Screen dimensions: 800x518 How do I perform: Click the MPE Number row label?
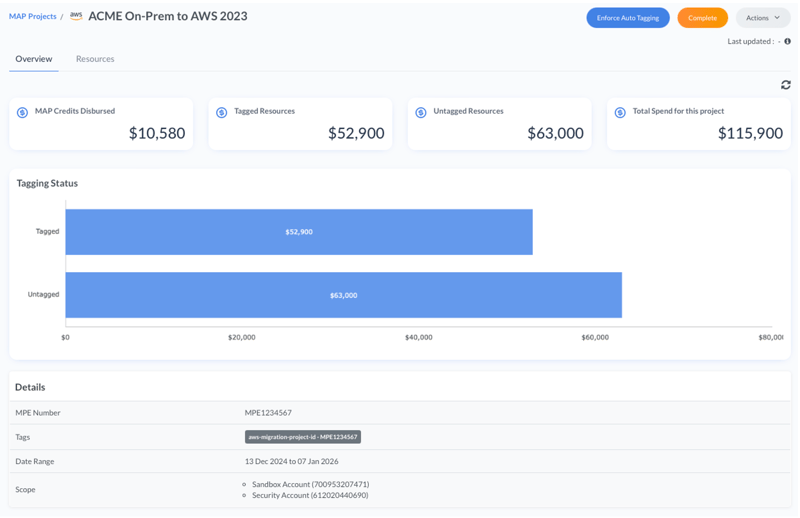38,412
